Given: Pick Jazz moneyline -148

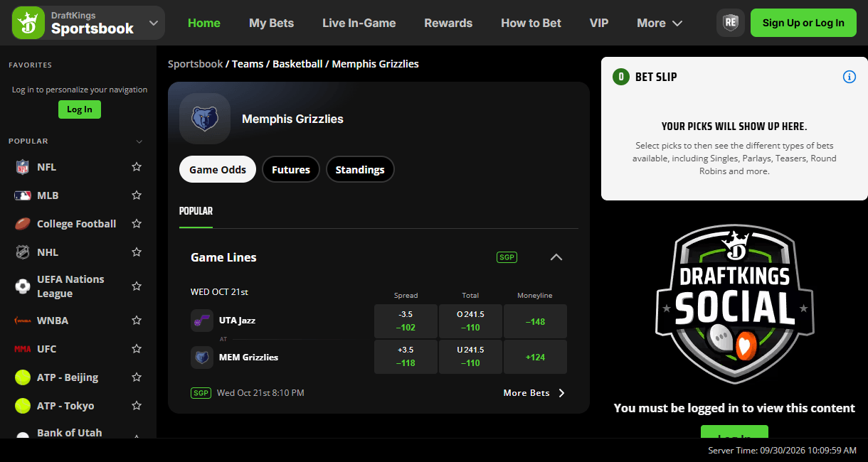Looking at the screenshot, I should coord(535,321).
